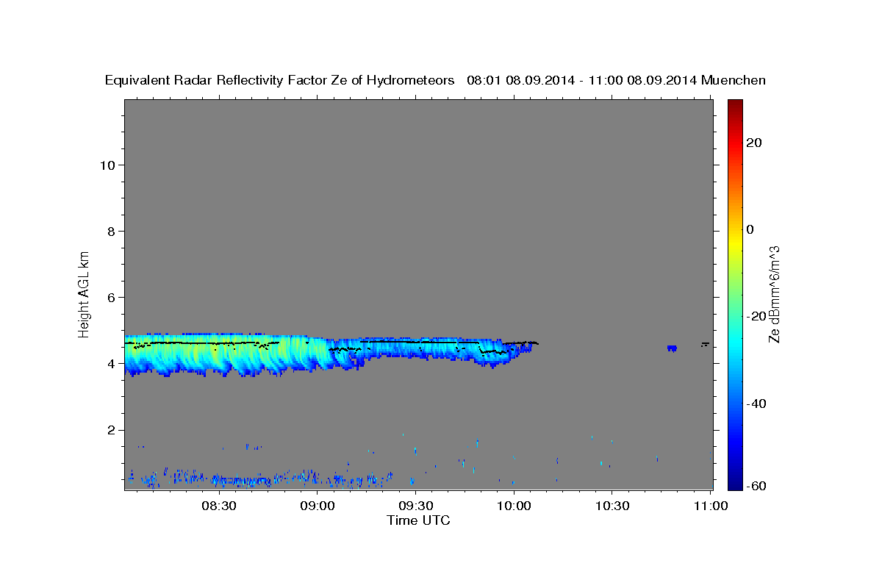The height and width of the screenshot is (588, 882).
Task: Click the 'Time UTC' axis title
Action: (x=418, y=520)
